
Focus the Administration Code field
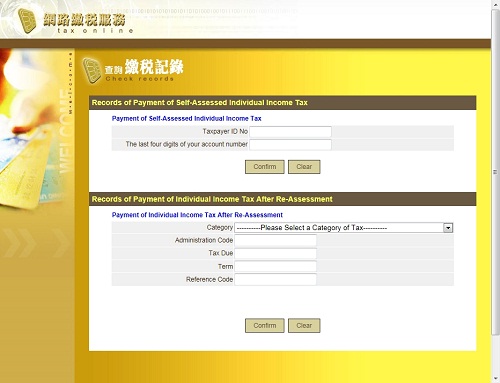pyautogui.click(x=275, y=240)
